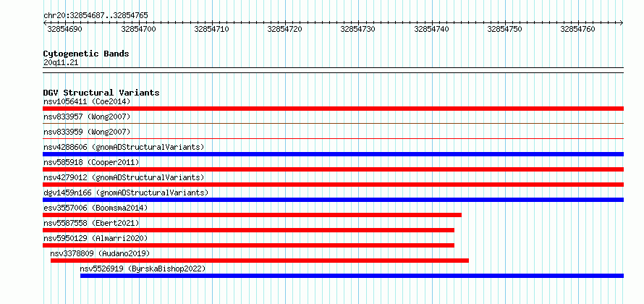The image size is (644, 304).
Task: Open nsv5587558 (Ebert2021) variant label
Action: pos(91,223)
